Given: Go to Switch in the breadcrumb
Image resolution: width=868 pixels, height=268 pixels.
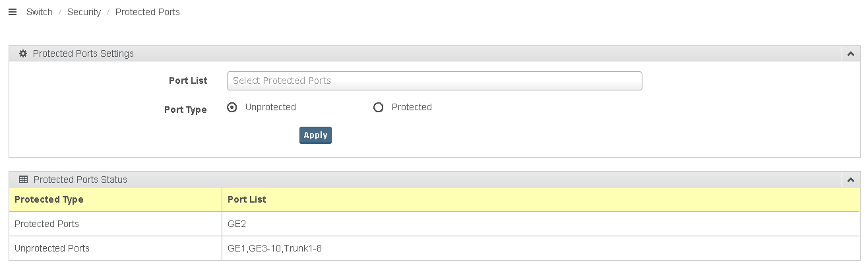Looking at the screenshot, I should tap(40, 12).
